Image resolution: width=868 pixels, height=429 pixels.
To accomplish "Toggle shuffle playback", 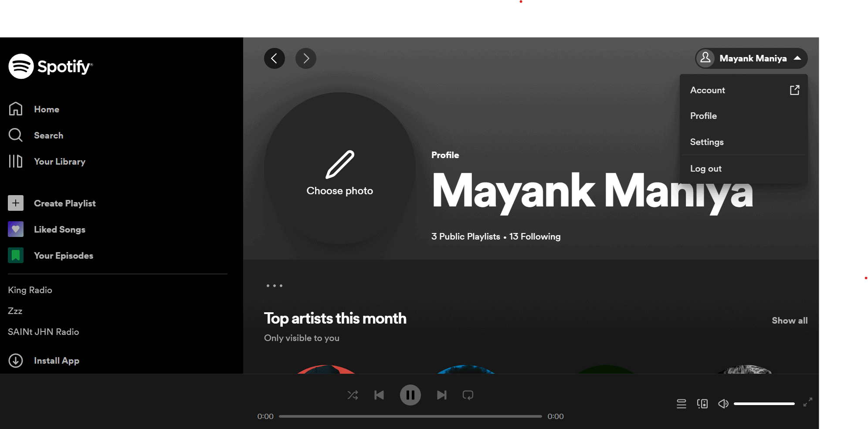I will click(x=353, y=395).
